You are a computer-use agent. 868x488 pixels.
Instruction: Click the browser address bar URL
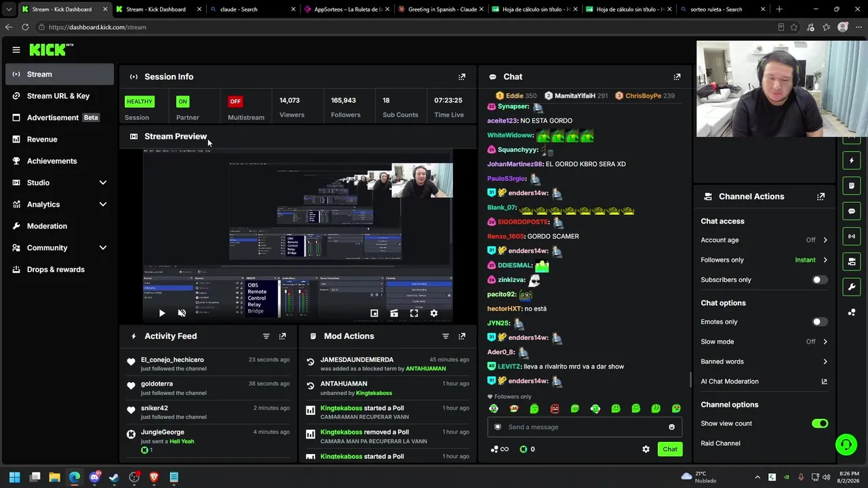pos(98,27)
